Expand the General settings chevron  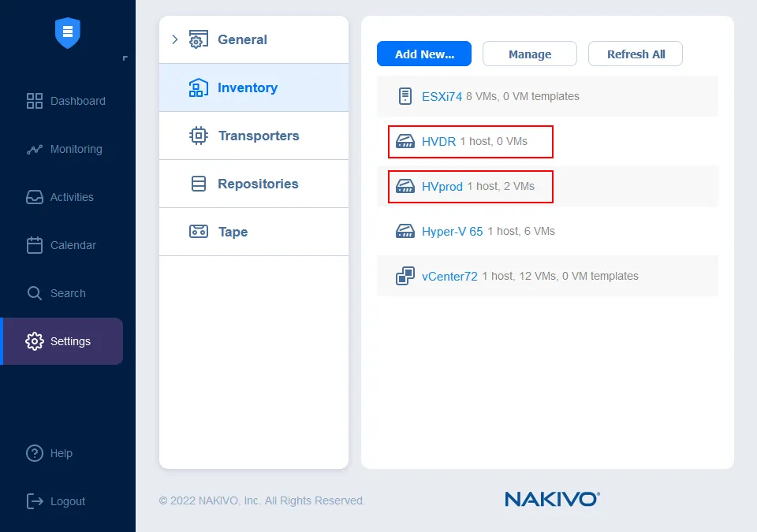[x=175, y=39]
